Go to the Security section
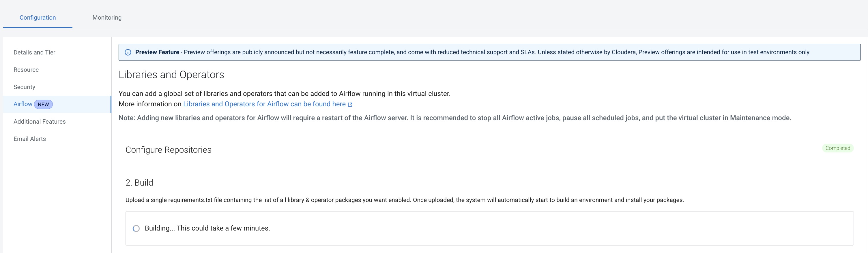Screen dimensions: 868x253 tap(24, 87)
